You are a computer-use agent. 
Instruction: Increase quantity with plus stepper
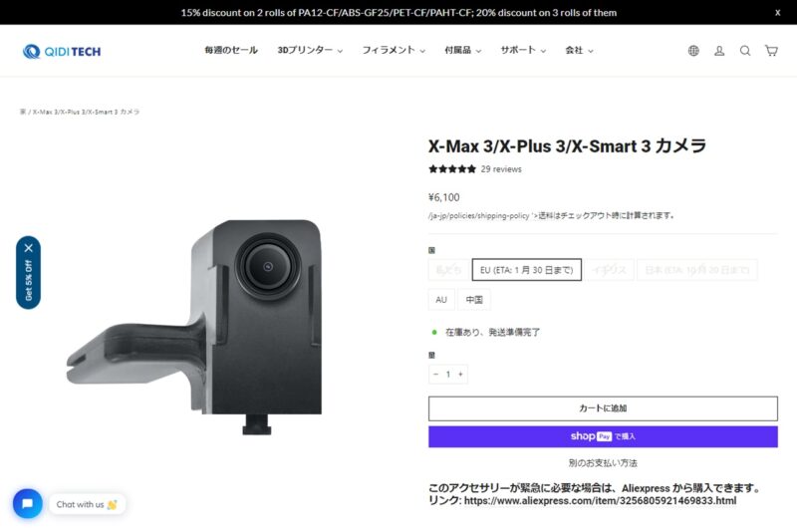(460, 374)
